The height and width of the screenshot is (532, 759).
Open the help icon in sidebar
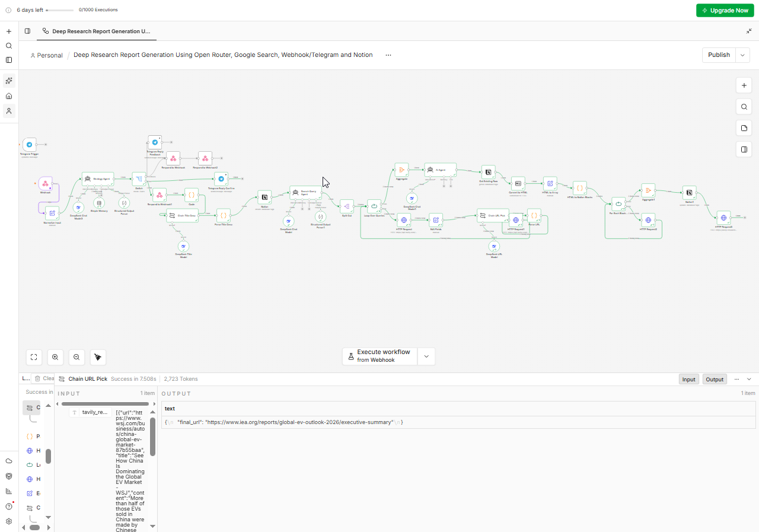[x=9, y=506]
